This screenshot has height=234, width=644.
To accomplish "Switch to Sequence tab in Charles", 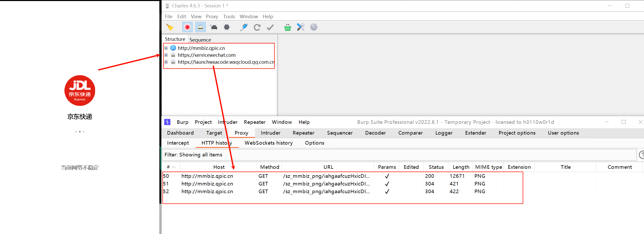I will point(200,40).
